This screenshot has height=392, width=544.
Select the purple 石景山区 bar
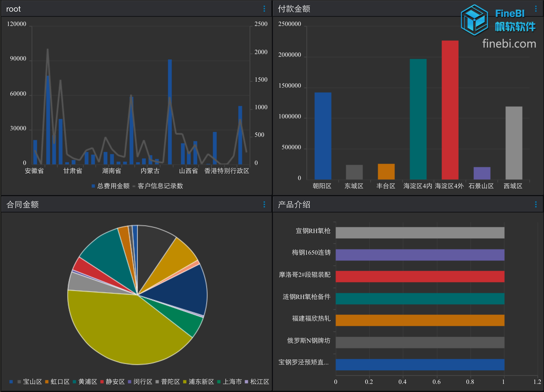482,173
